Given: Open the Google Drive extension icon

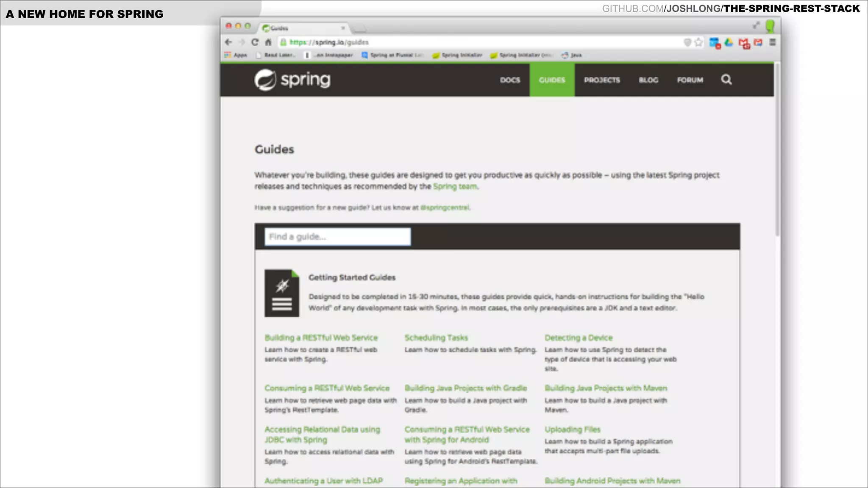Looking at the screenshot, I should point(729,42).
